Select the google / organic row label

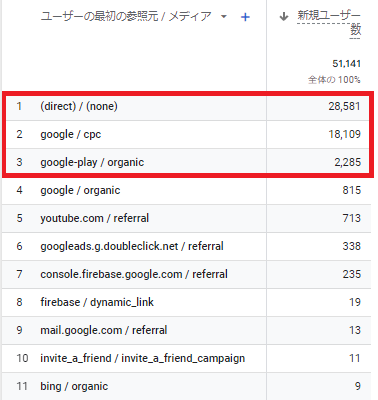(x=80, y=190)
